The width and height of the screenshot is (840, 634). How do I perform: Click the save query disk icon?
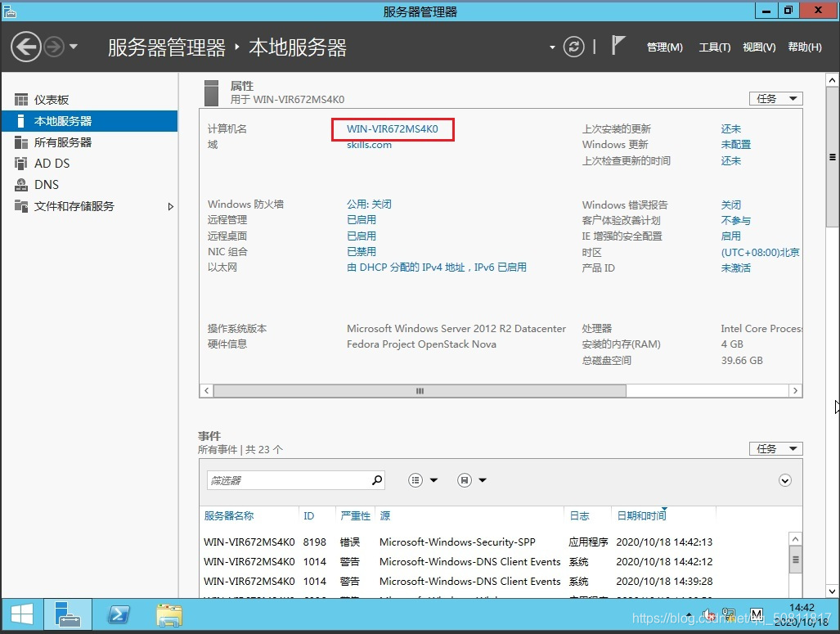465,480
